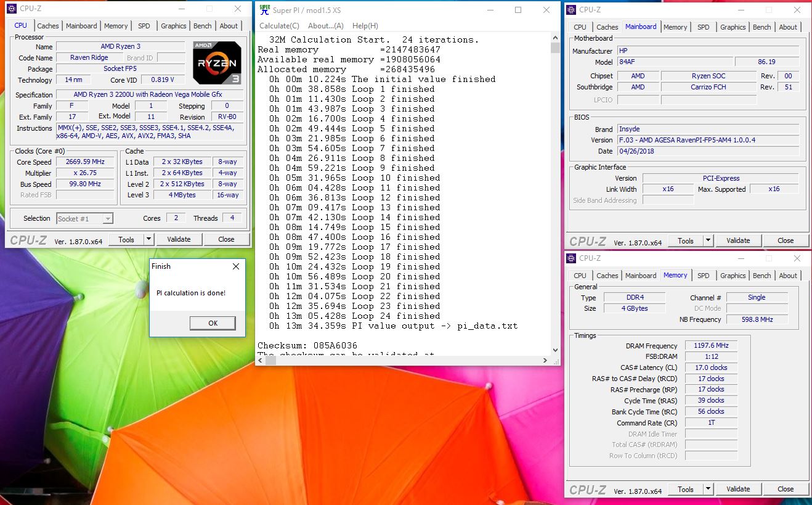The width and height of the screenshot is (812, 505).
Task: Select Memory tab in the Mainboard window
Action: point(675,27)
